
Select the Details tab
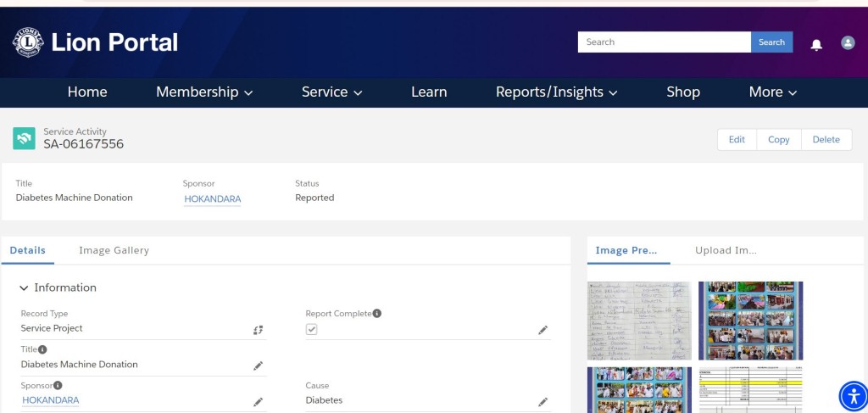tap(28, 250)
